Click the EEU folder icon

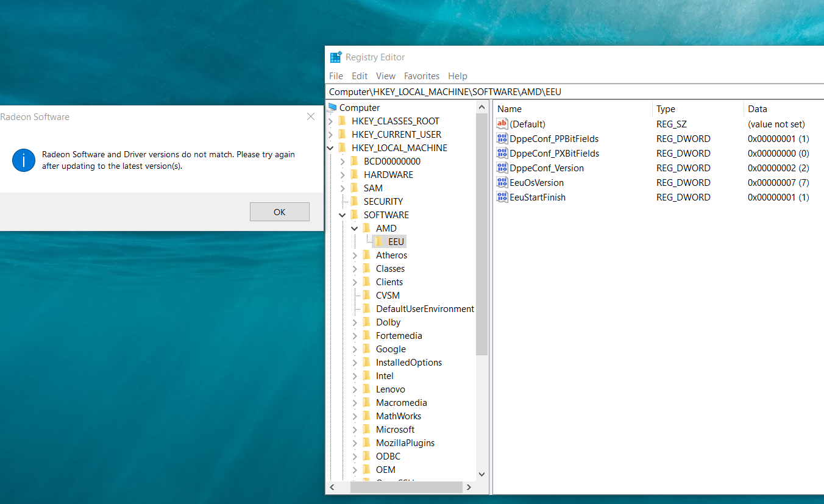378,241
